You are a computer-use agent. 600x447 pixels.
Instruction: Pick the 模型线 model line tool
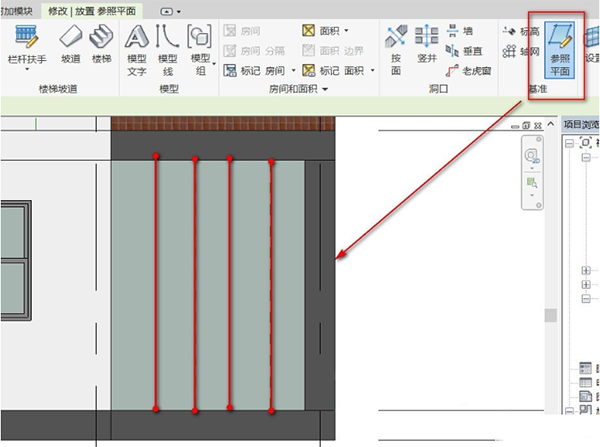point(167,51)
